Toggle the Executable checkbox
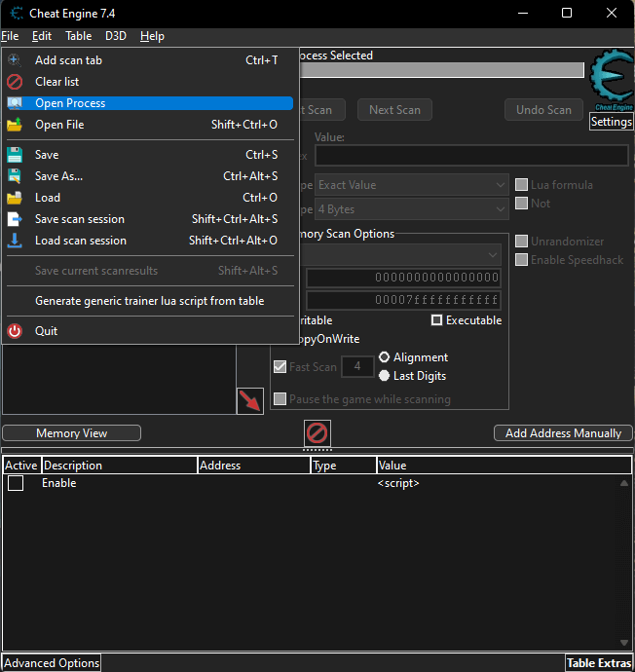 [x=436, y=320]
